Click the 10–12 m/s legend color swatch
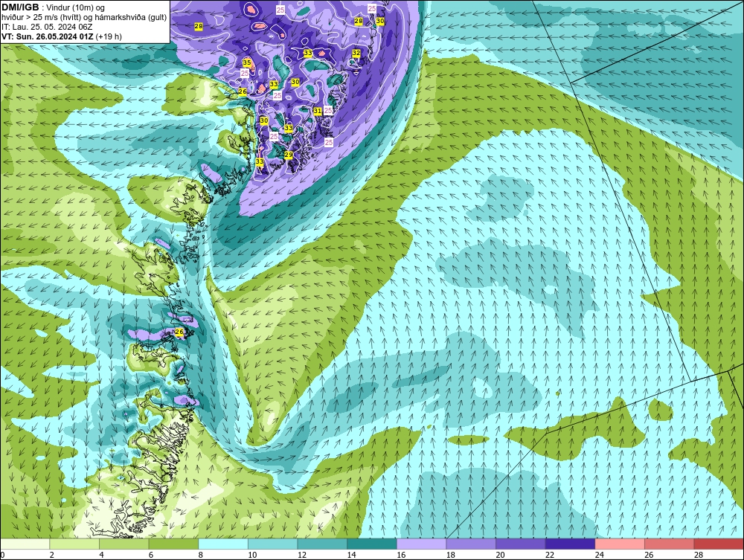The image size is (744, 560). click(x=273, y=544)
